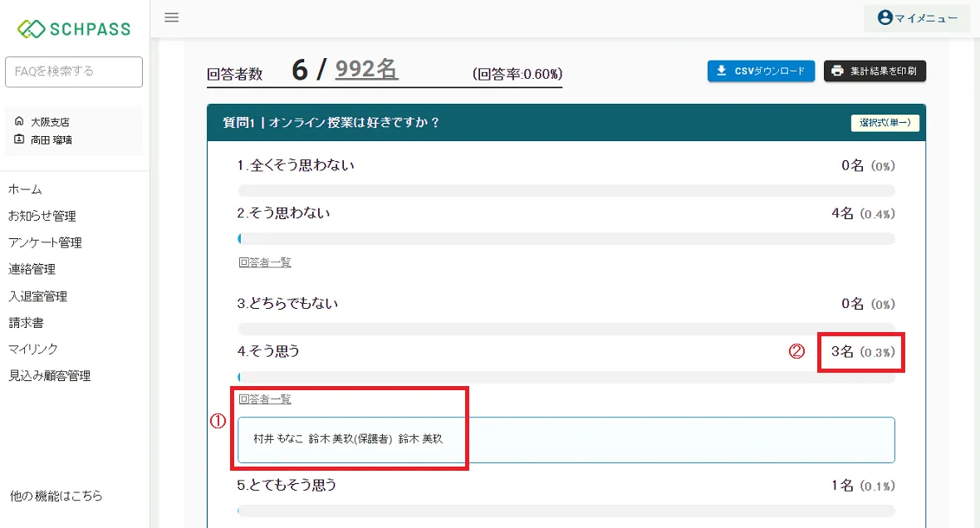This screenshot has width=980, height=528.
Task: Click the 回答者数 label
Action: 235,75
